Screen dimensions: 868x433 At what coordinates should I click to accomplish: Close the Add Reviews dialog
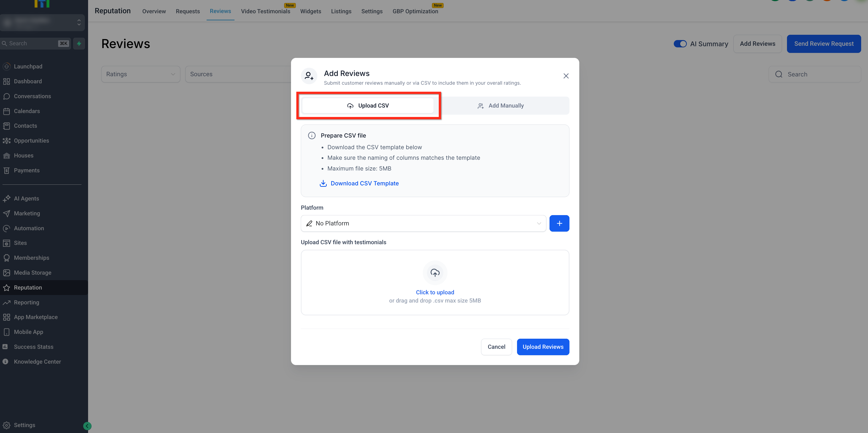[x=566, y=76]
